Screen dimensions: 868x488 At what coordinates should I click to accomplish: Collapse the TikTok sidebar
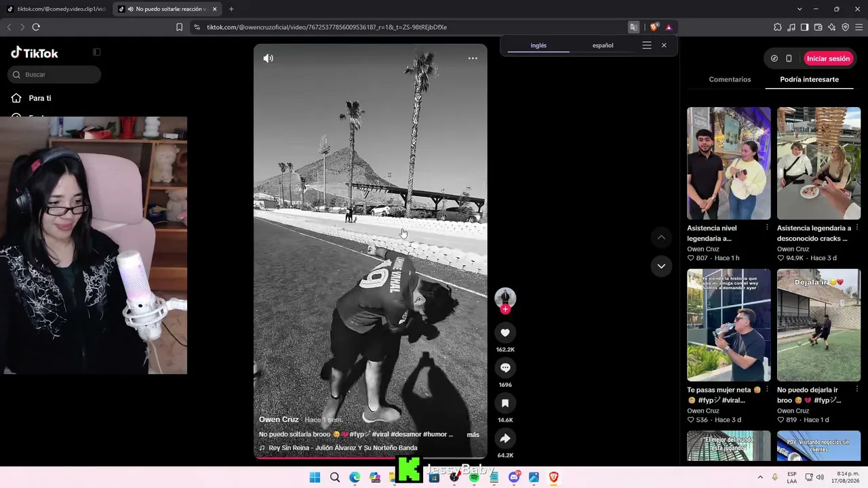coord(96,52)
